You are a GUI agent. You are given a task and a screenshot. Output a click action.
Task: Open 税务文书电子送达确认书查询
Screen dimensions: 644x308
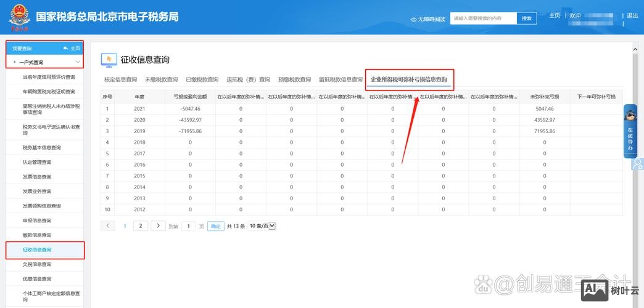click(51, 130)
